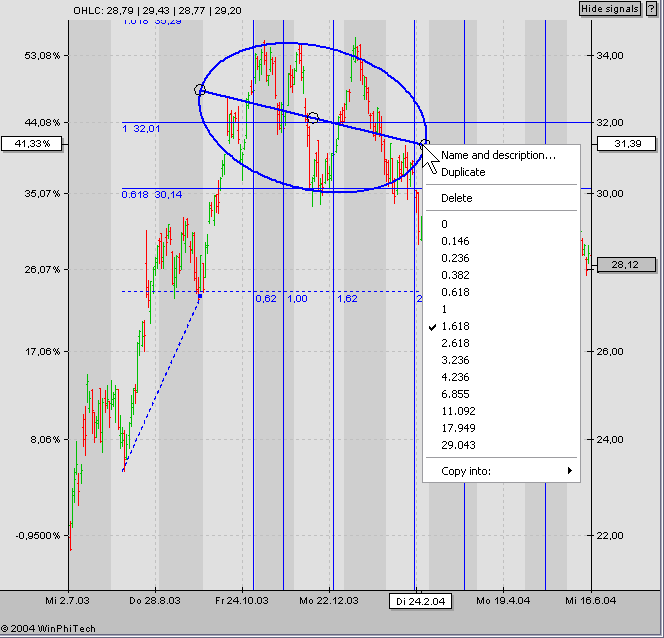Click the 41,33% left axis marker
Viewport: 664px width, 638px height.
click(x=33, y=144)
